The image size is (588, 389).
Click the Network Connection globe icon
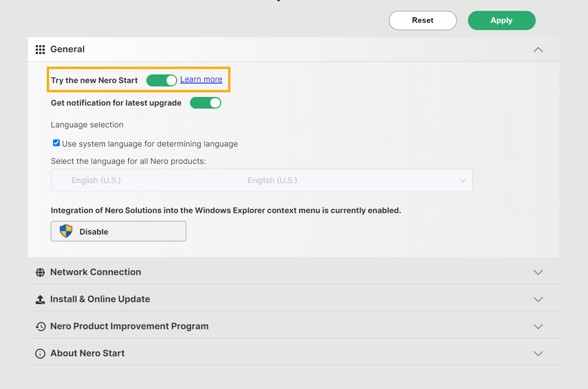click(40, 272)
